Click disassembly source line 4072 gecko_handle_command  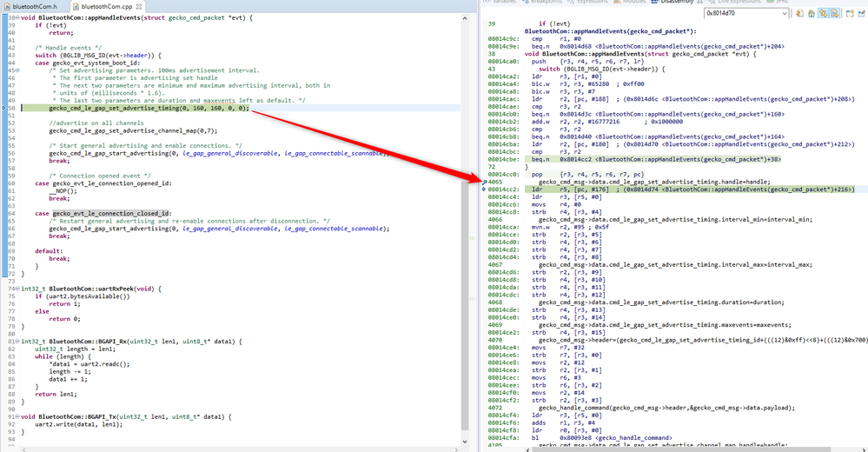pos(666,408)
